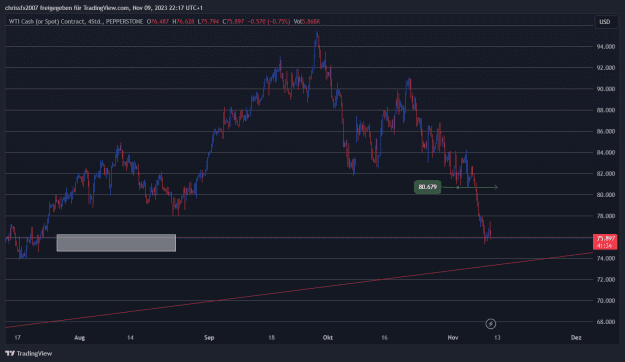625x362 pixels.
Task: Click the Aug label on time axis
Action: click(x=80, y=338)
